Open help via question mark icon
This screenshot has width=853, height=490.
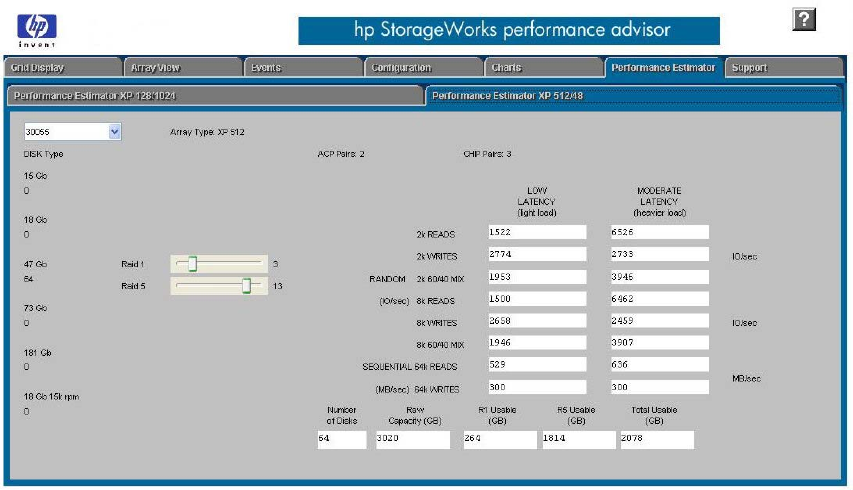click(803, 20)
